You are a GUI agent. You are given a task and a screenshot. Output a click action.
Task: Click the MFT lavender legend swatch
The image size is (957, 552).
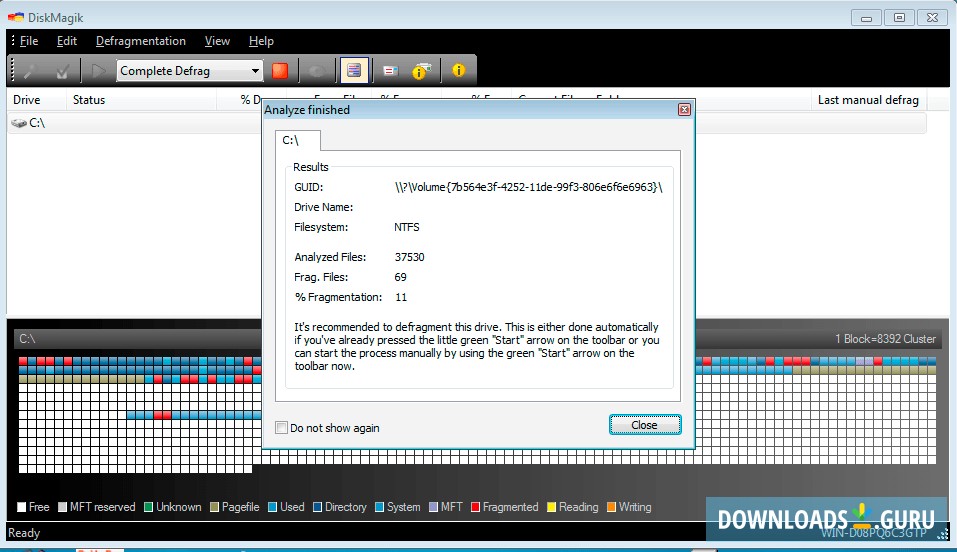point(433,507)
